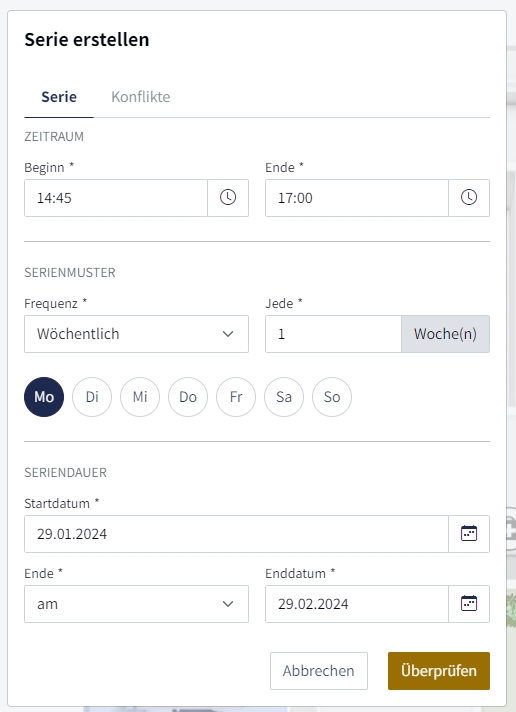Image resolution: width=516 pixels, height=712 pixels.
Task: Click the Überprüfen button
Action: pos(439,671)
